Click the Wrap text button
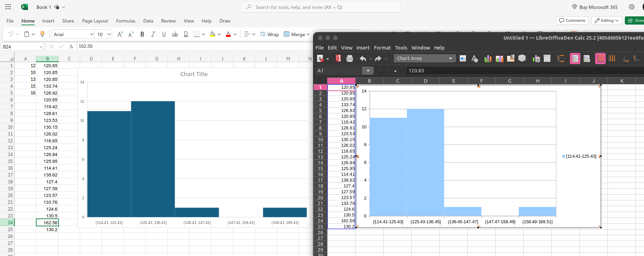Screen dimensions: 644x256 (x=269, y=34)
